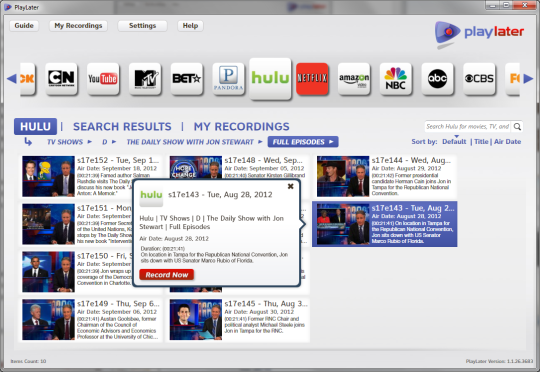Sort episodes by Air Date

(507, 142)
